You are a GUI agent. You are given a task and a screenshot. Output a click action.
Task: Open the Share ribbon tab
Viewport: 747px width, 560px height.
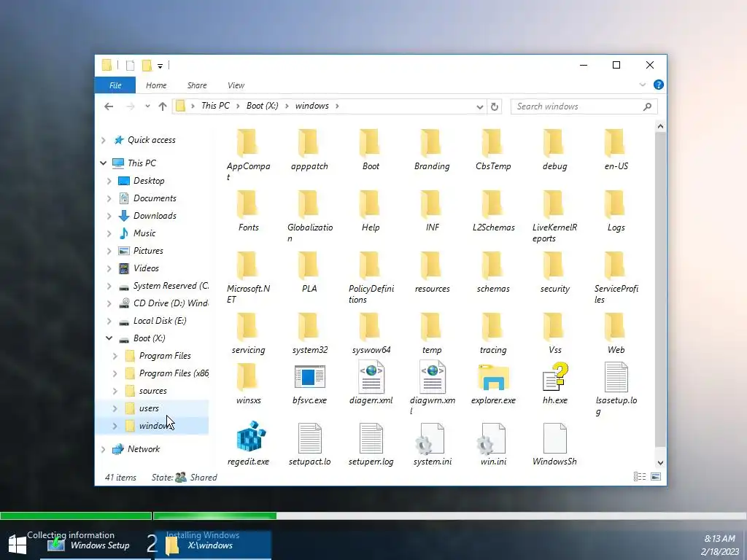point(197,85)
